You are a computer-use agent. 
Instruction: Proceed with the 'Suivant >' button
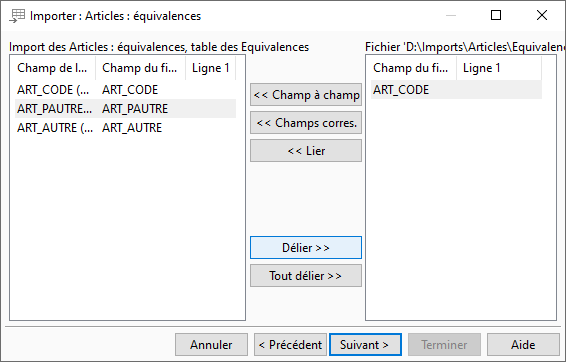coord(365,345)
